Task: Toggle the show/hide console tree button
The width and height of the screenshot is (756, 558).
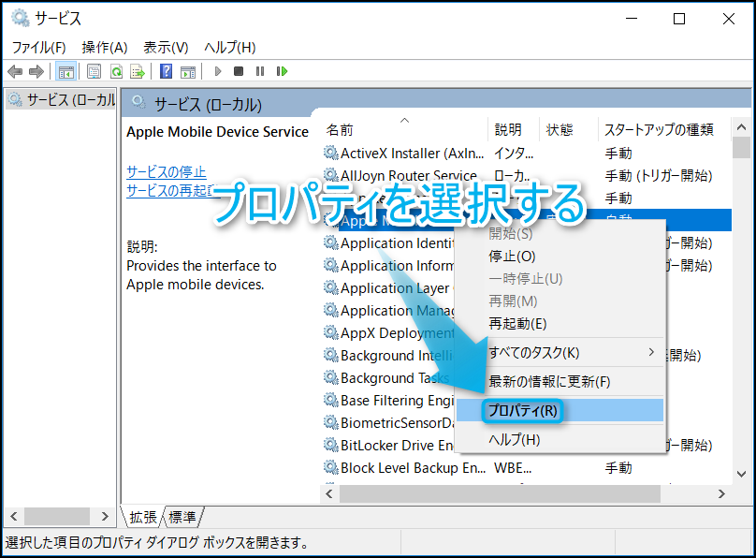Action: [x=66, y=71]
